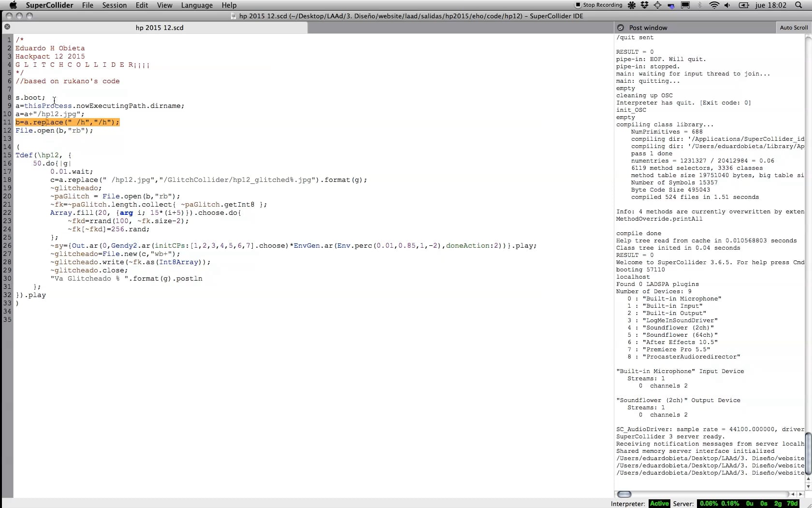
Task: Open Spotlight search magnifier
Action: [x=798, y=5]
